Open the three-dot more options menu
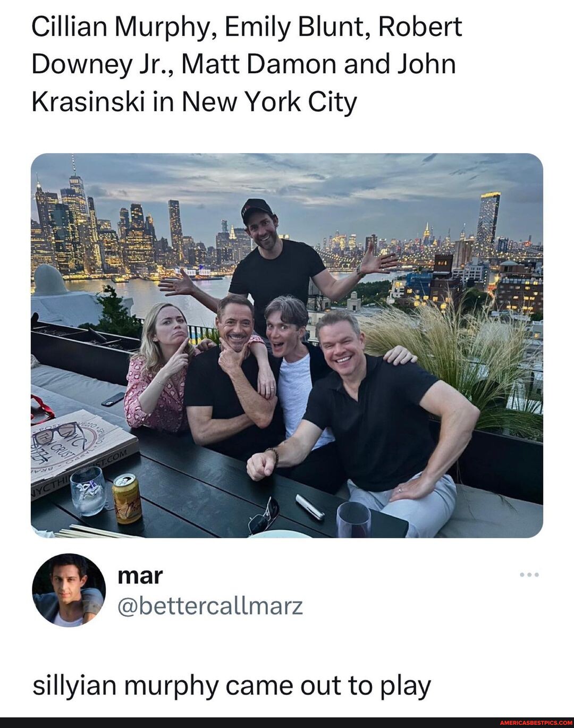This screenshot has width=574, height=728. (529, 574)
